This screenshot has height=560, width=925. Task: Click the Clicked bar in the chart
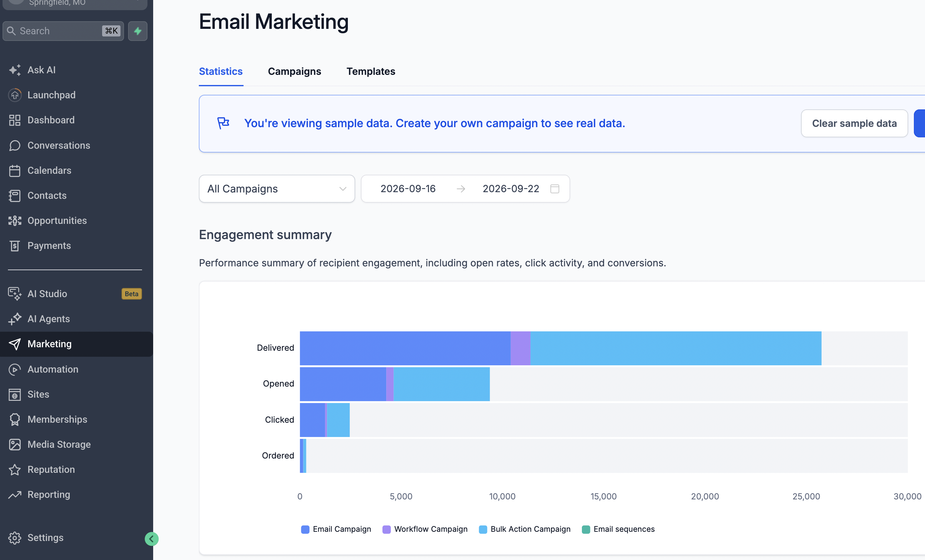(325, 420)
